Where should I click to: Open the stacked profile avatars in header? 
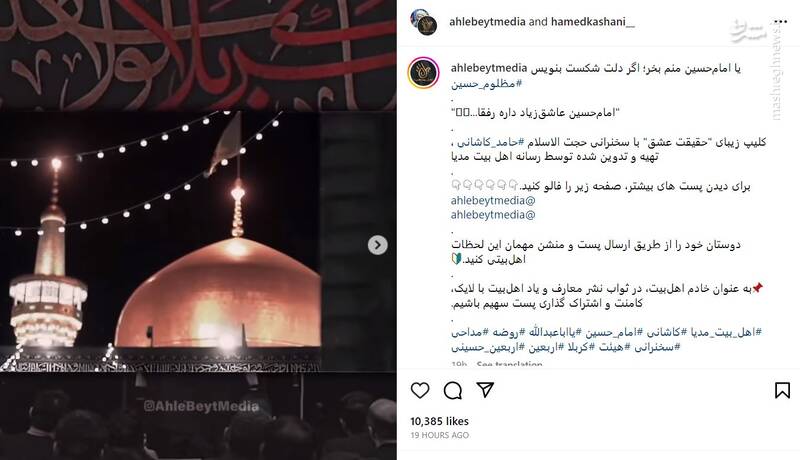point(424,22)
